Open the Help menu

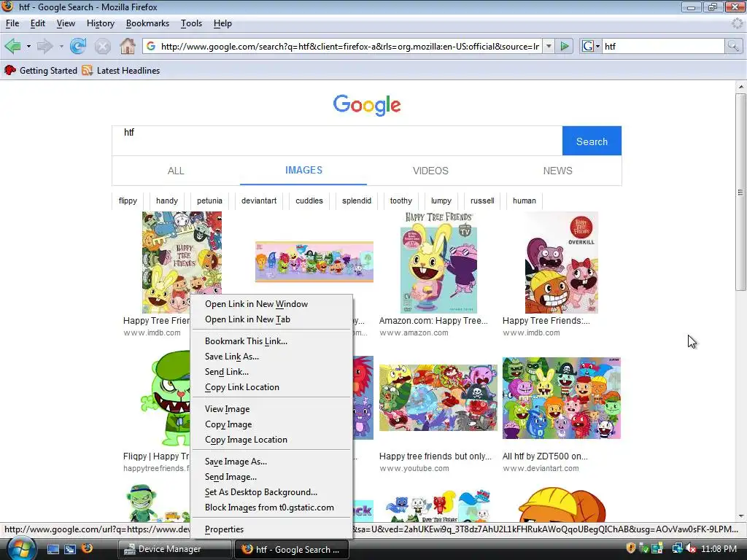(222, 23)
